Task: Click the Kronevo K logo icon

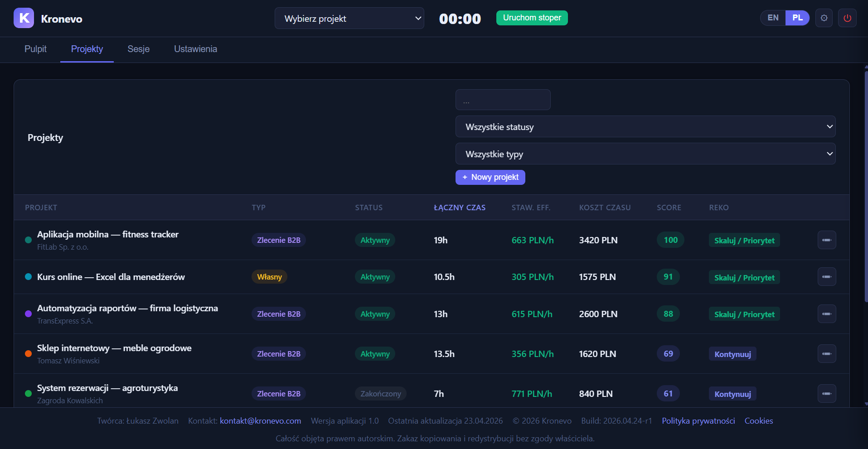Action: click(x=24, y=18)
